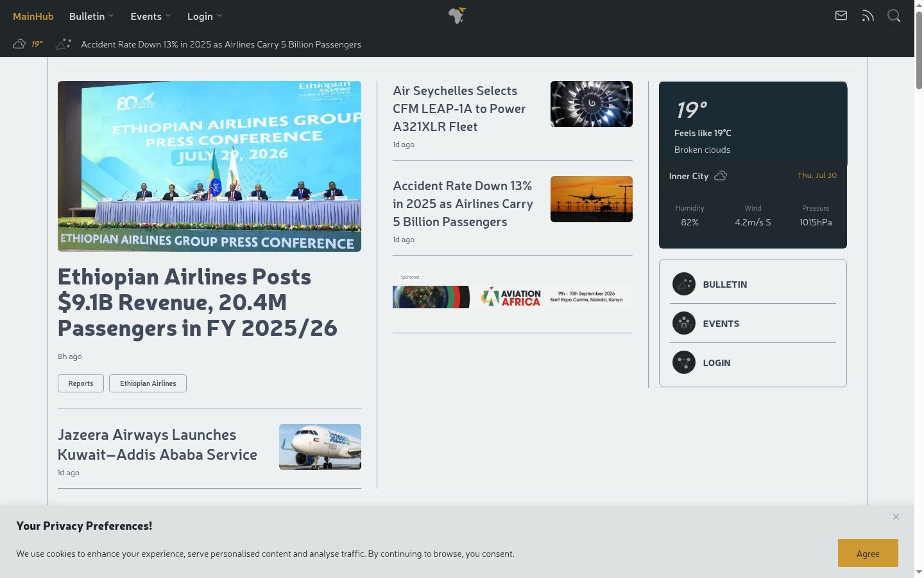
Task: Open the search magnifier icon
Action: coord(894,15)
